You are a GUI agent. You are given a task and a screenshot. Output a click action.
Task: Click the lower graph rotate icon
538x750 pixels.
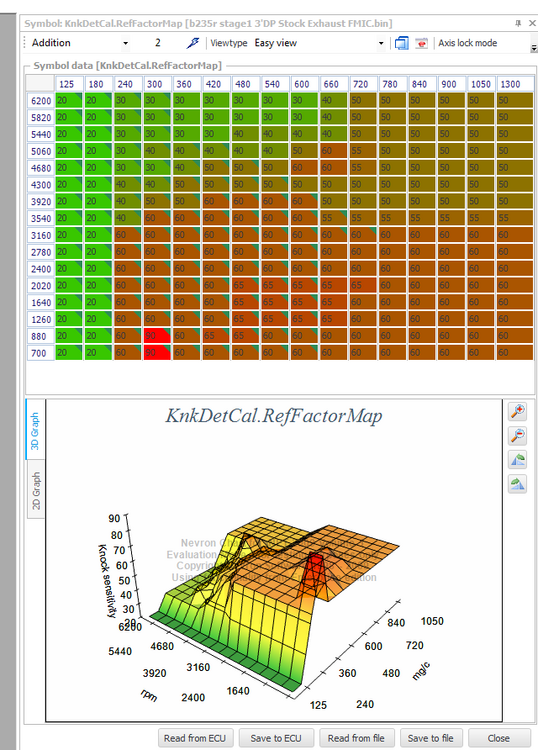(x=517, y=485)
